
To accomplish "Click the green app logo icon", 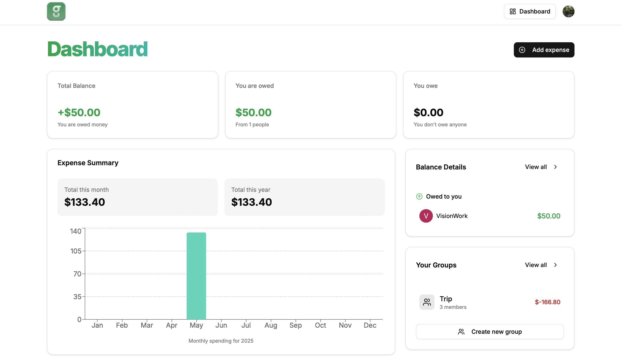I will [x=56, y=11].
